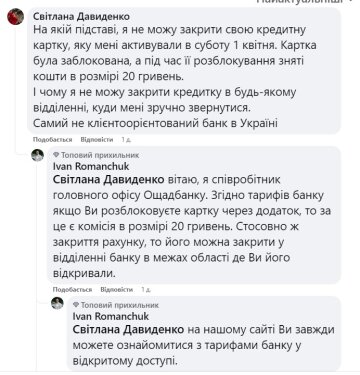The image size is (360, 375).
Task: Reply to Світлана Давиденко's main comment
Action: pos(97,139)
